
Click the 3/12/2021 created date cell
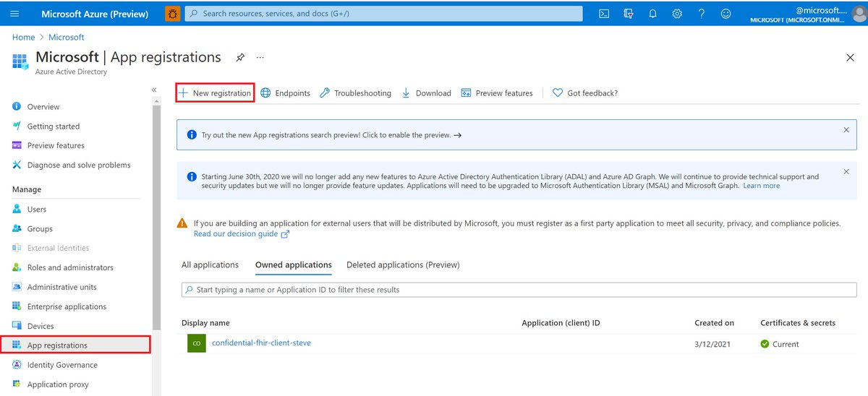pyautogui.click(x=712, y=344)
